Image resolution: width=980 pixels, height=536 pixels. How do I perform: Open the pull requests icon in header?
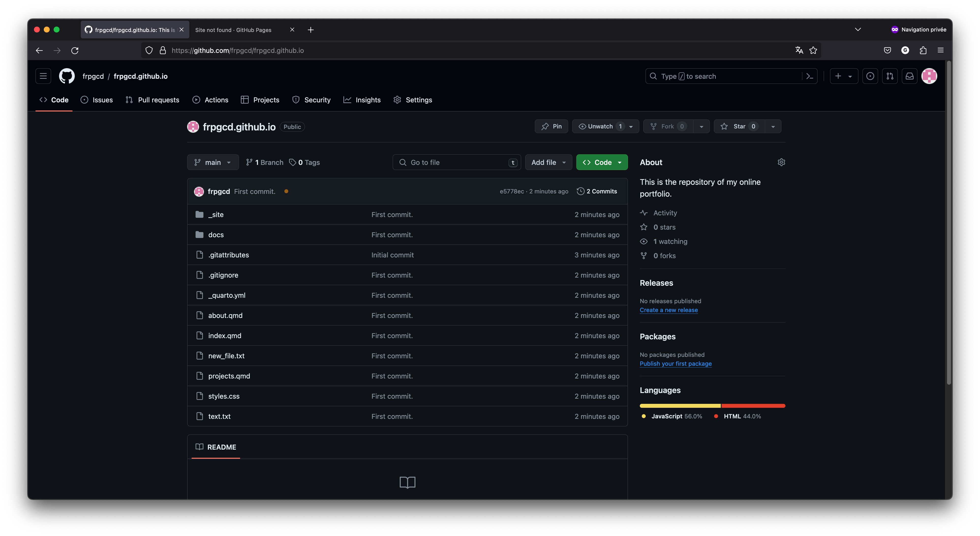pyautogui.click(x=889, y=76)
